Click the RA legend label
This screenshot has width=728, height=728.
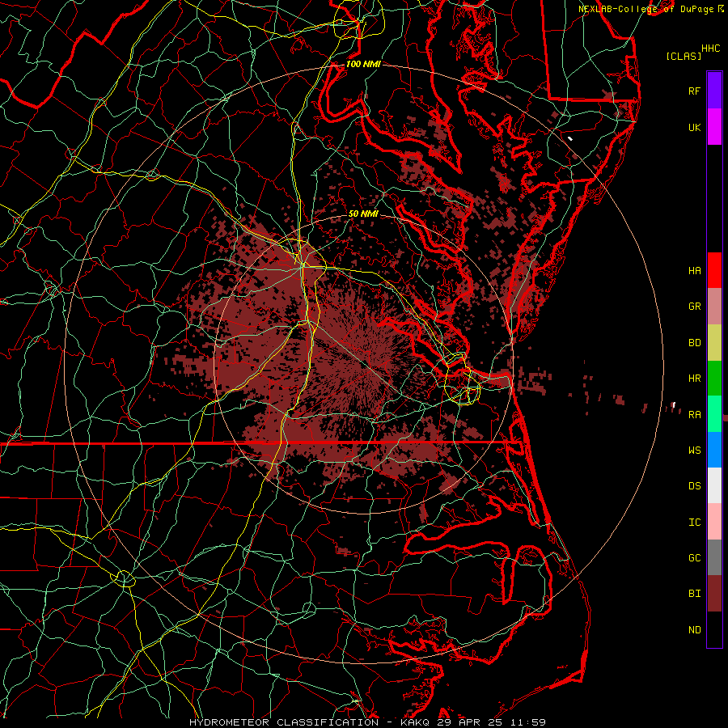pos(694,415)
